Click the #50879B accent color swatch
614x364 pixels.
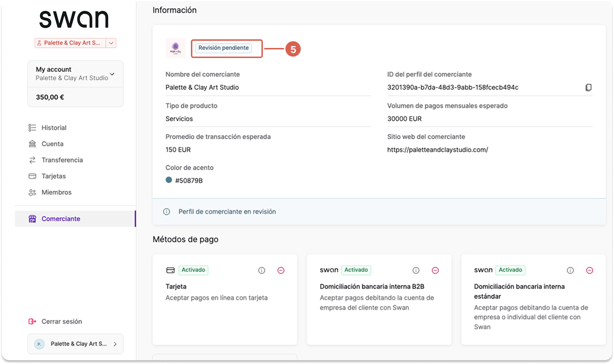click(169, 180)
